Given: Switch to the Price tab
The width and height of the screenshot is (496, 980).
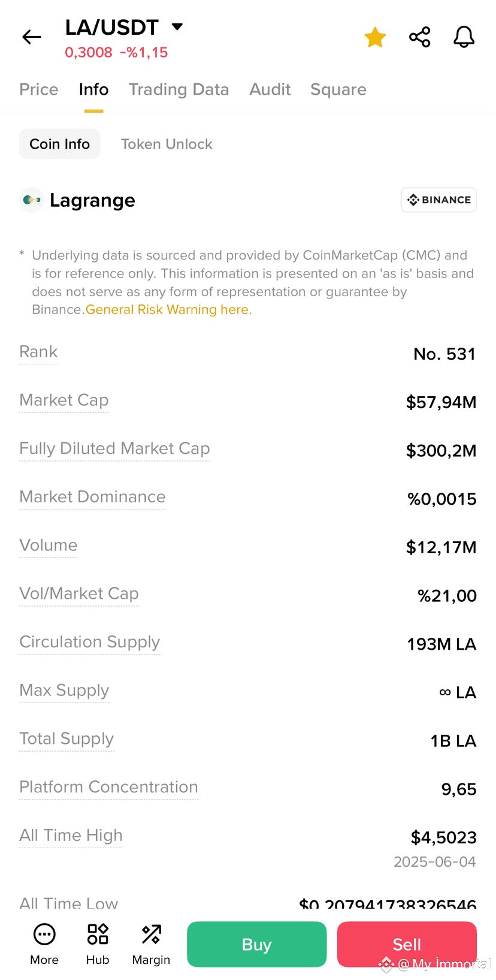Looking at the screenshot, I should click(x=39, y=89).
